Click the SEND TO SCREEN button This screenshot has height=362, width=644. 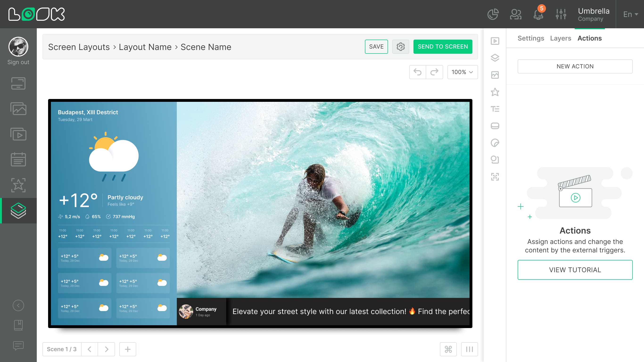coord(443,46)
